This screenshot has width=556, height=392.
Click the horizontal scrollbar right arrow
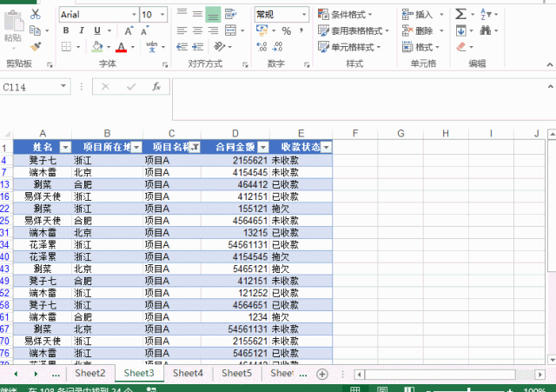(x=540, y=375)
